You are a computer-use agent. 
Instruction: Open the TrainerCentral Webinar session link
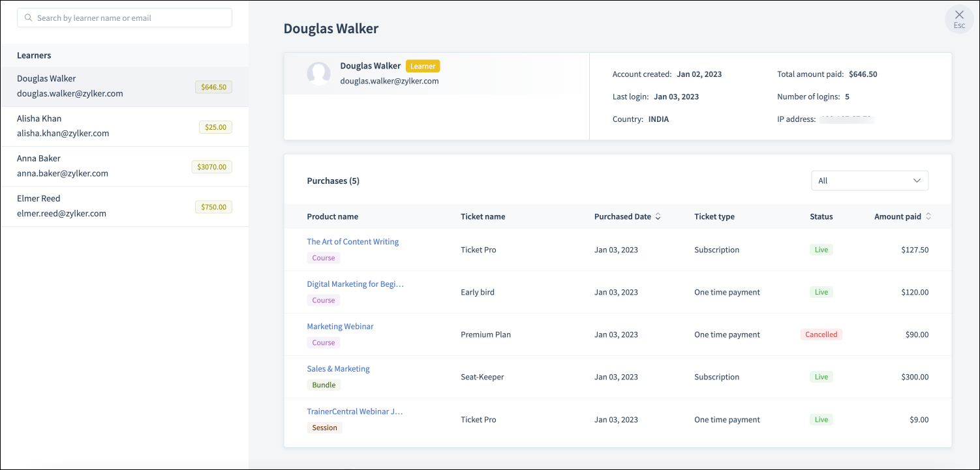pos(354,411)
